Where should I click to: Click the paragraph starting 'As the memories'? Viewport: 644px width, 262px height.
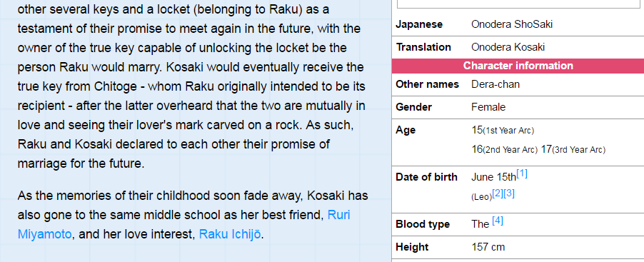coord(193,215)
